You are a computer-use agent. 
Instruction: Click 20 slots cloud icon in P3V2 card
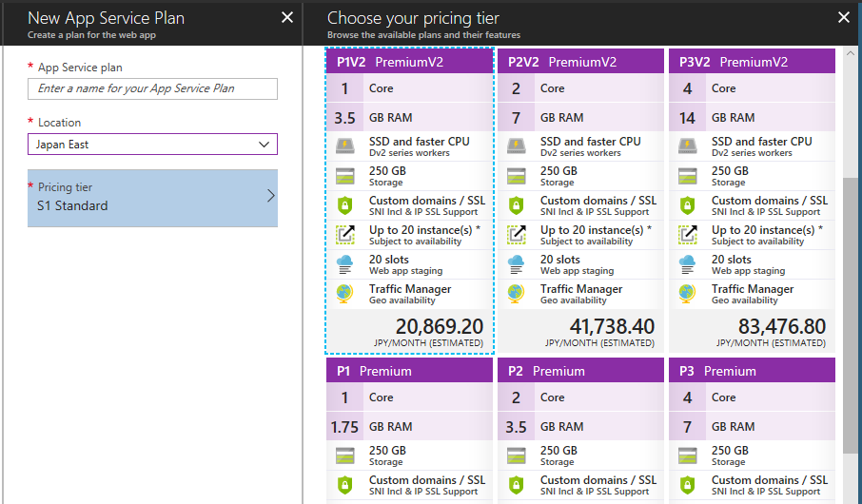pyautogui.click(x=688, y=264)
